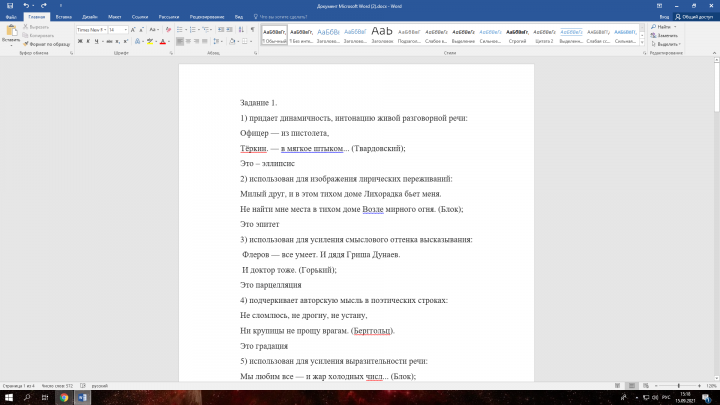This screenshot has height=405, width=720.
Task: Toggle Bold (Ж) formatting
Action: coord(80,41)
